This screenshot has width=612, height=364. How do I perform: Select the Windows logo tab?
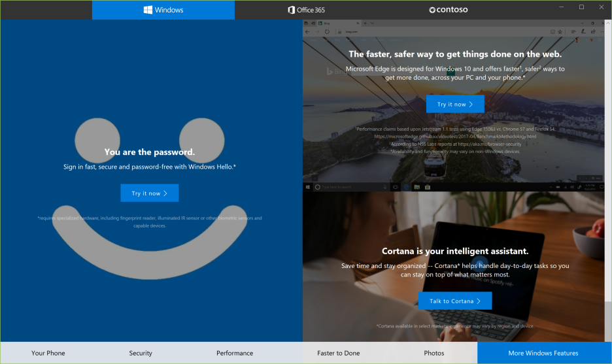163,10
